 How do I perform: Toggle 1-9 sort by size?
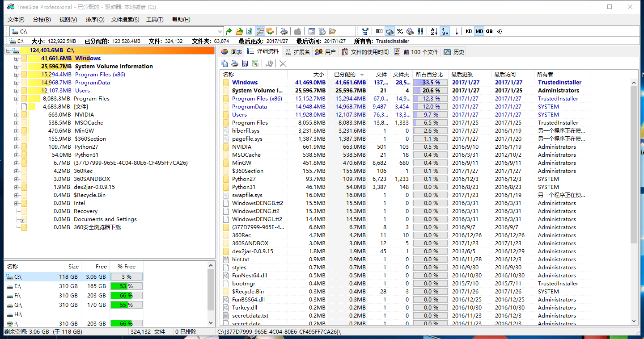[x=445, y=31]
